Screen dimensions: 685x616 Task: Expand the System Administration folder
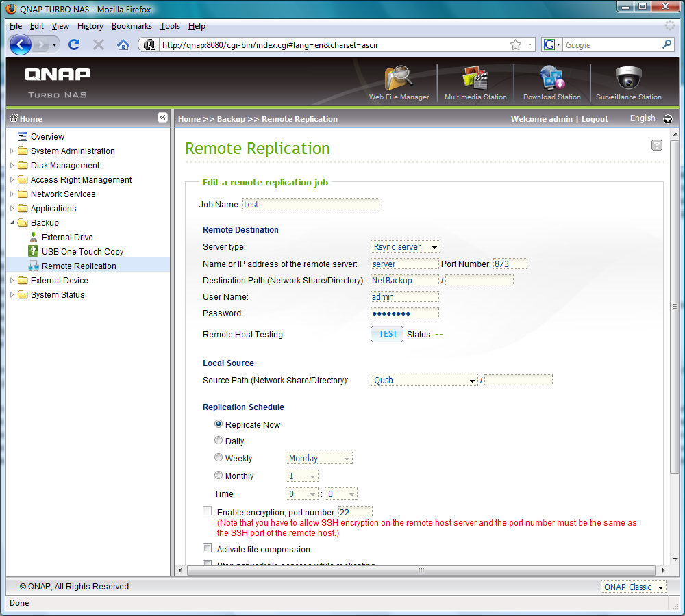point(12,151)
